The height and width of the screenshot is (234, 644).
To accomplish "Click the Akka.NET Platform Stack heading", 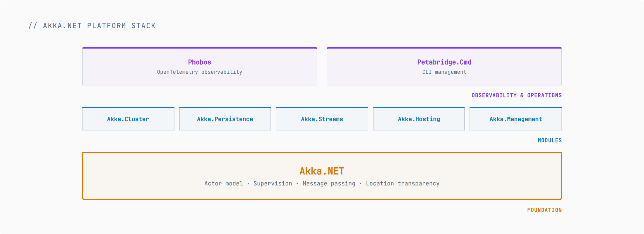I will (92, 26).
